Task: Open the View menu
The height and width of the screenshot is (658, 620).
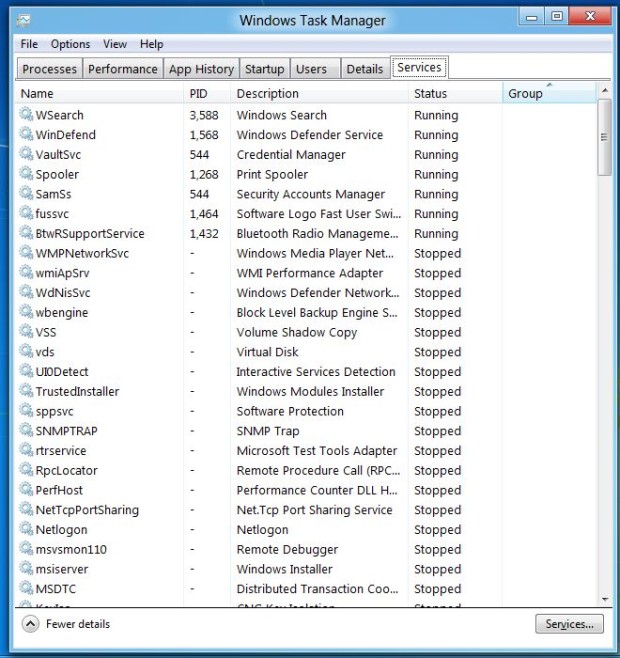Action: 115,44
